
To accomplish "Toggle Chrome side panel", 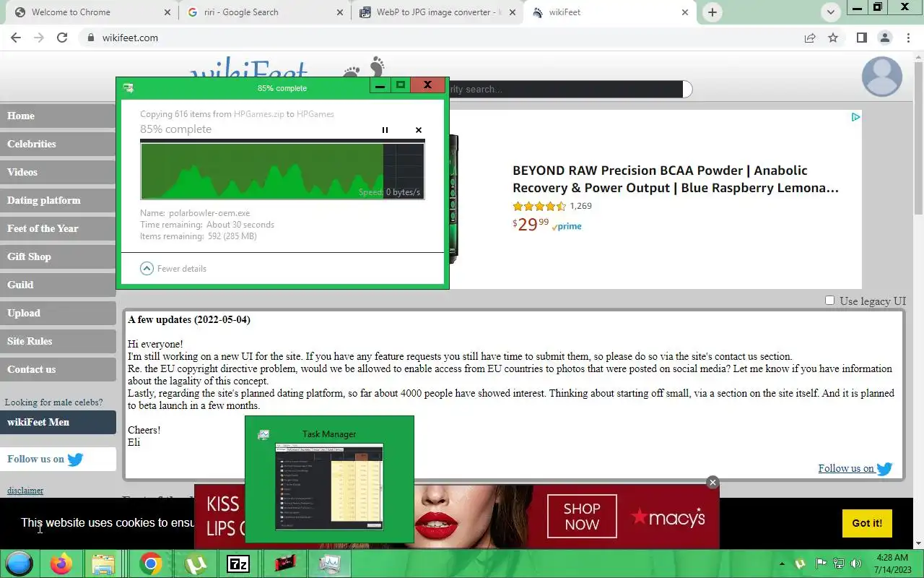I will pyautogui.click(x=861, y=38).
